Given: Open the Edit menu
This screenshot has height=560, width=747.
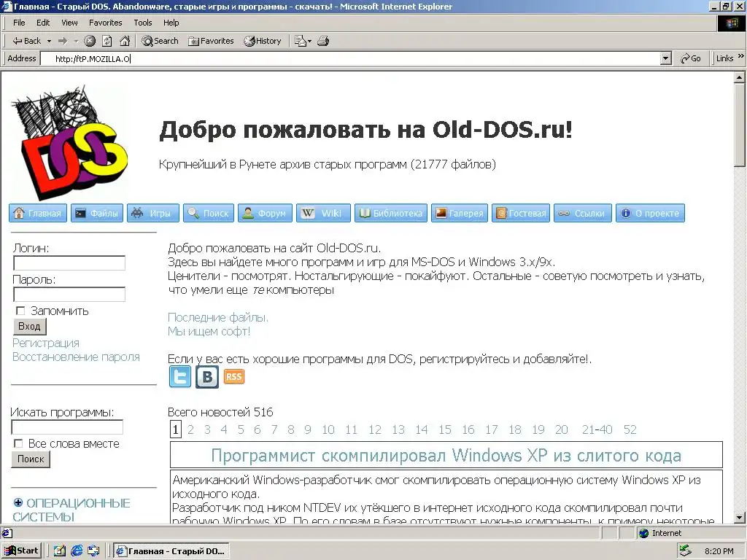Looking at the screenshot, I should click(43, 23).
